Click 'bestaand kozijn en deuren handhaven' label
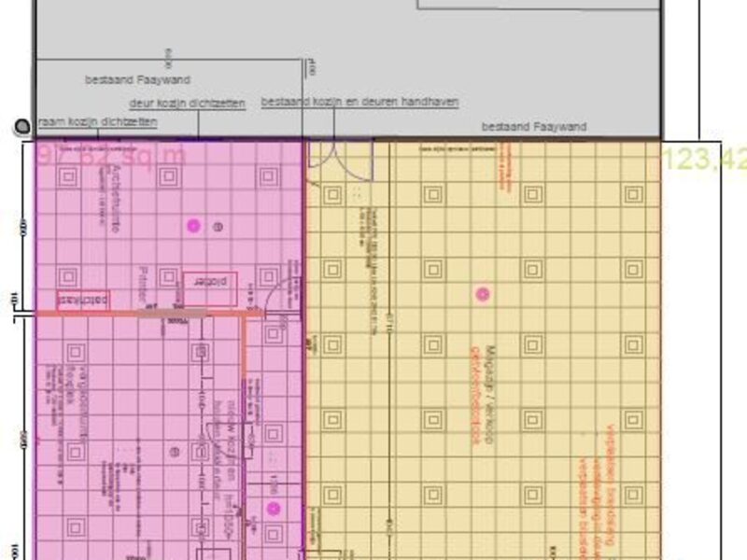Viewport: 747px width, 560px height. pyautogui.click(x=359, y=102)
